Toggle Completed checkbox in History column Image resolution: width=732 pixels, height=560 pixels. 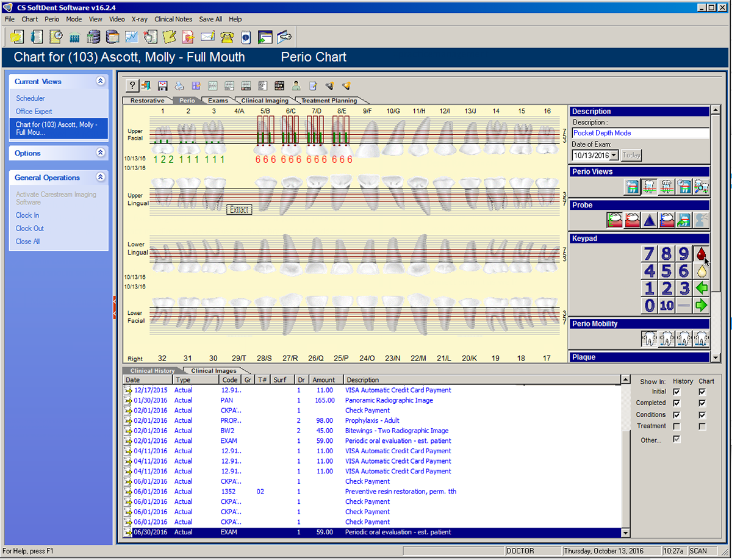tap(676, 403)
